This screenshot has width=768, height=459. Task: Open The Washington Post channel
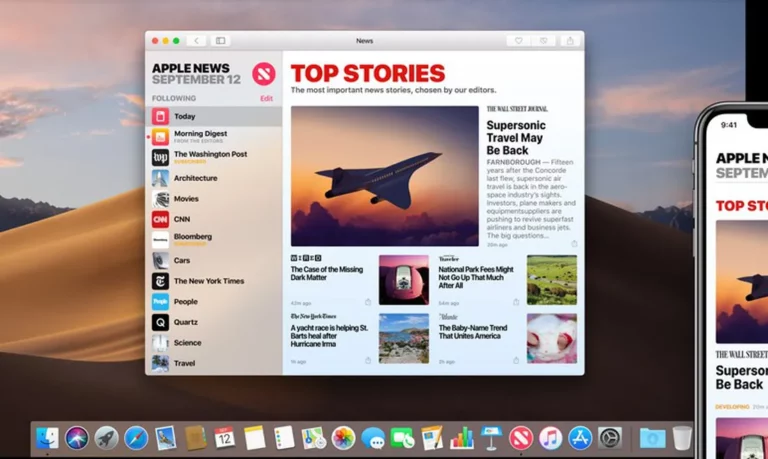pos(214,157)
